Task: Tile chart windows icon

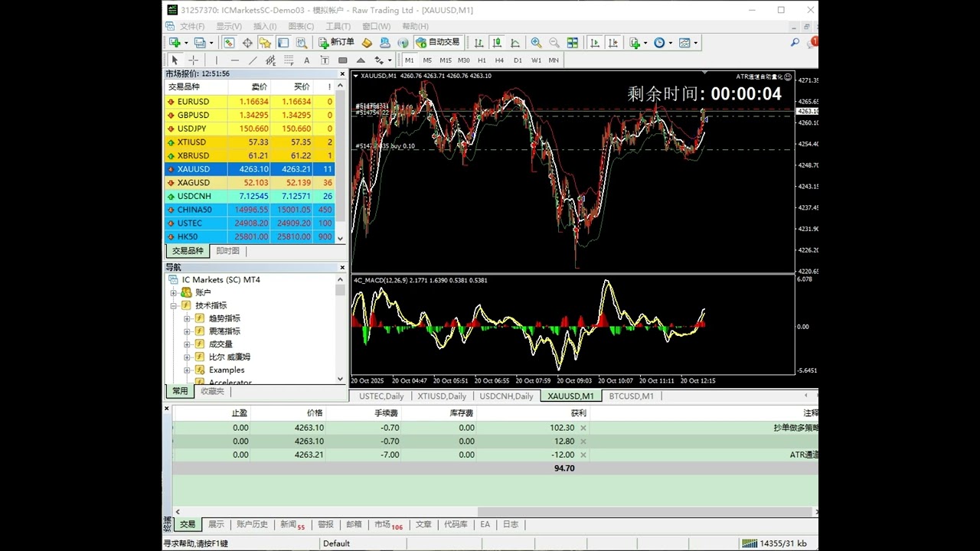Action: 573,43
